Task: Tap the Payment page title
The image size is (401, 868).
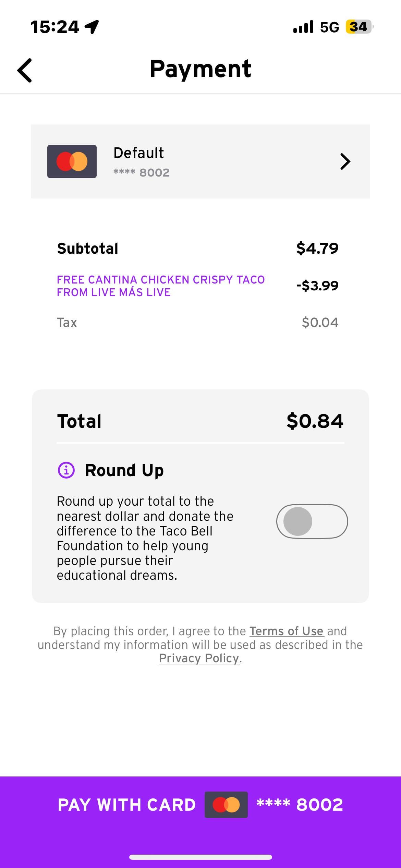Action: click(200, 69)
